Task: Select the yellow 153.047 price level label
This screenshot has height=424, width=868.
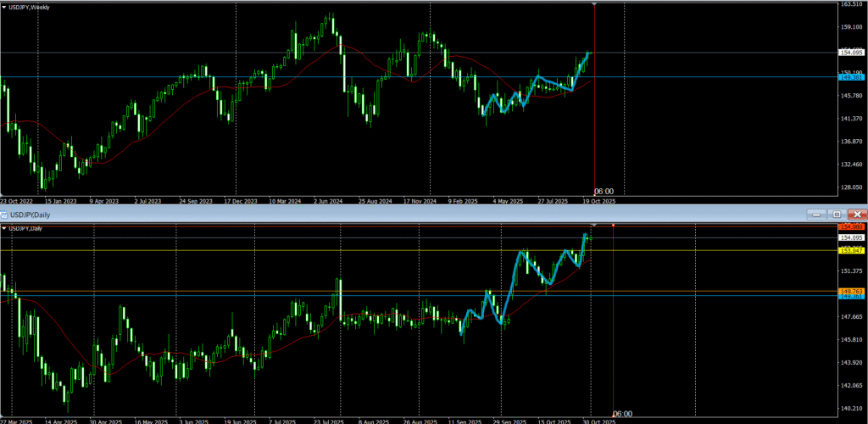Action: point(850,251)
